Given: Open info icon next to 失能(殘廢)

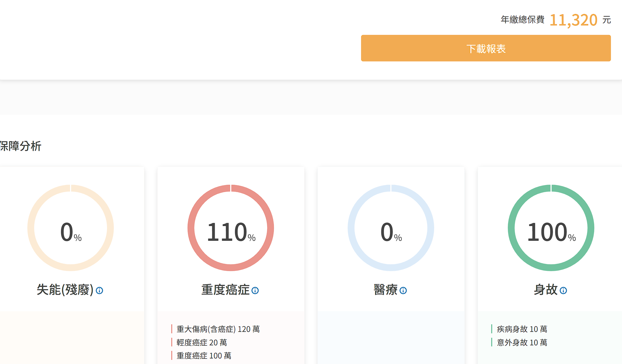Looking at the screenshot, I should tap(99, 291).
